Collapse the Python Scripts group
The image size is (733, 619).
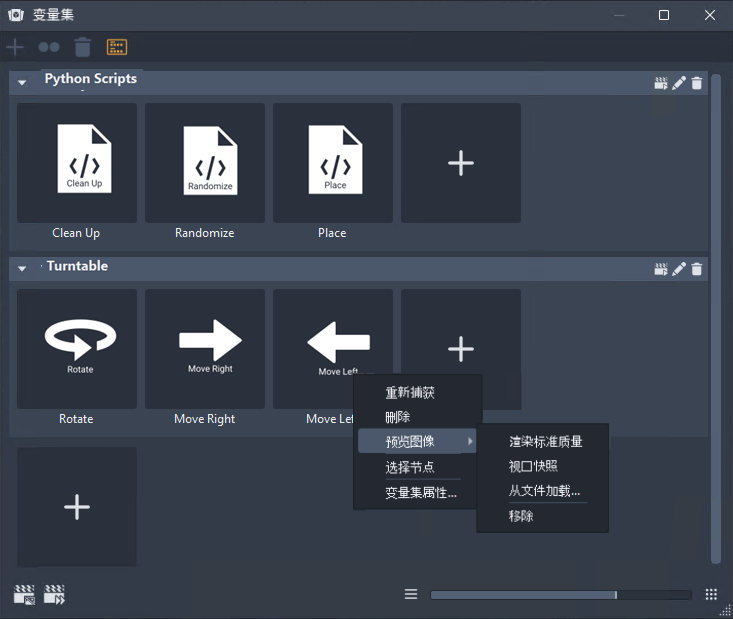22,82
